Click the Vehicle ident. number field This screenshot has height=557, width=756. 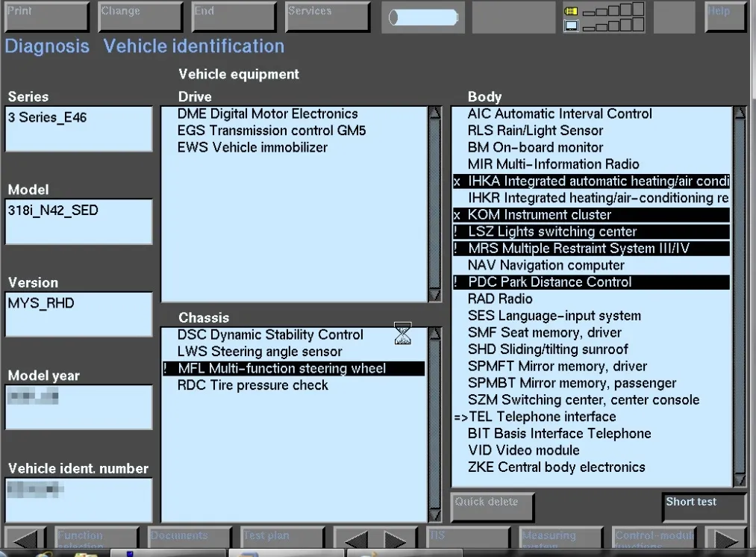coord(78,499)
